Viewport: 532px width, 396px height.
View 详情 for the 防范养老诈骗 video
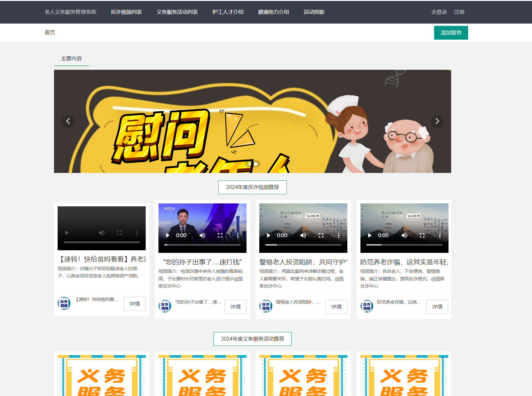(437, 307)
